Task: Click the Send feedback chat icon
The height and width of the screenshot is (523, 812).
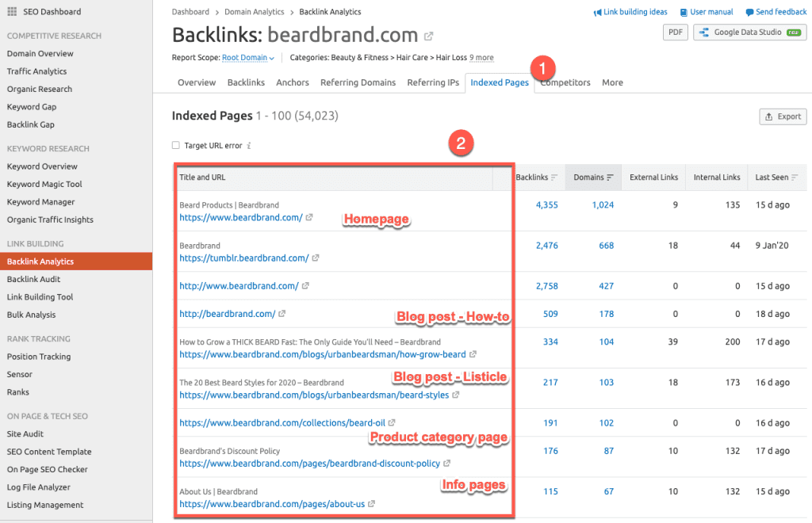Action: [749, 13]
